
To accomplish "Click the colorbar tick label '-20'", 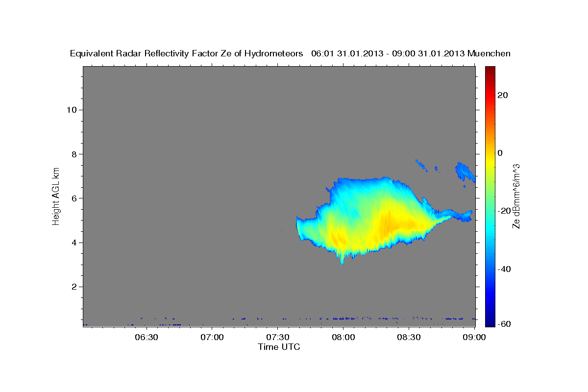I will tap(504, 211).
